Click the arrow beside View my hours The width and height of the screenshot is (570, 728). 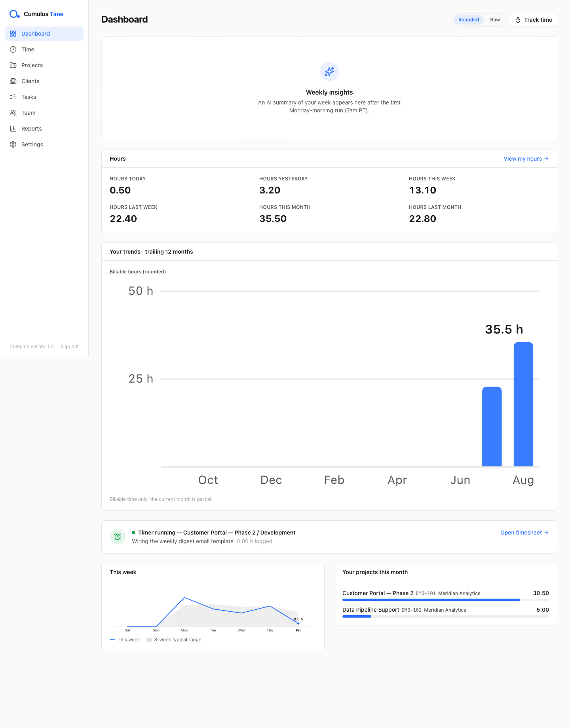coord(546,159)
